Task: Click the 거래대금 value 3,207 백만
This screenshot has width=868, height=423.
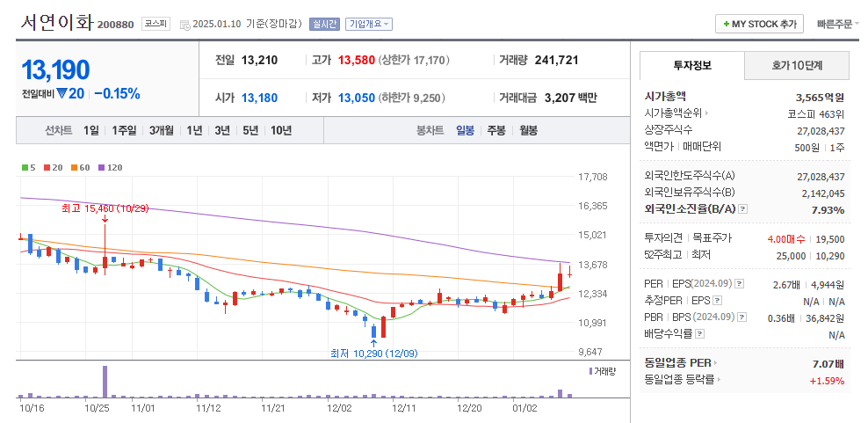Action: pyautogui.click(x=571, y=98)
